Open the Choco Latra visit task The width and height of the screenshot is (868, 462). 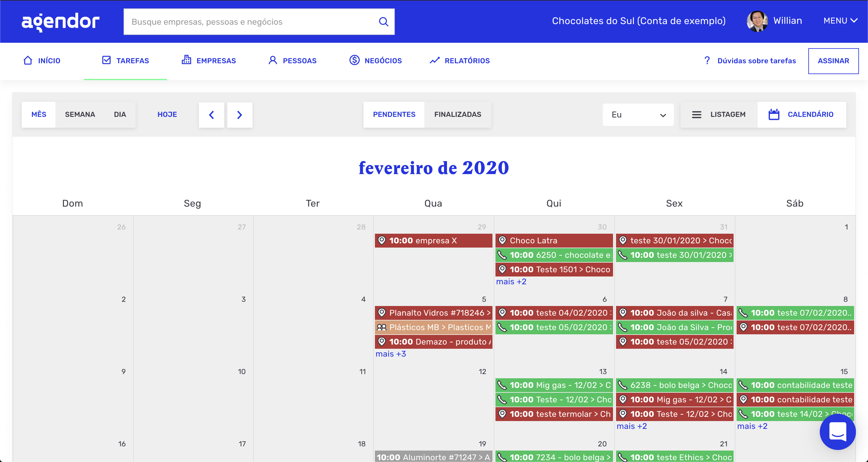(x=554, y=240)
